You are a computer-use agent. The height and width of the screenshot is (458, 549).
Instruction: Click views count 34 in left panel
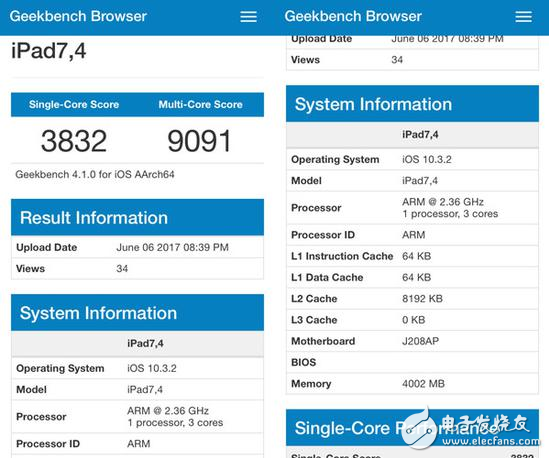tap(122, 269)
